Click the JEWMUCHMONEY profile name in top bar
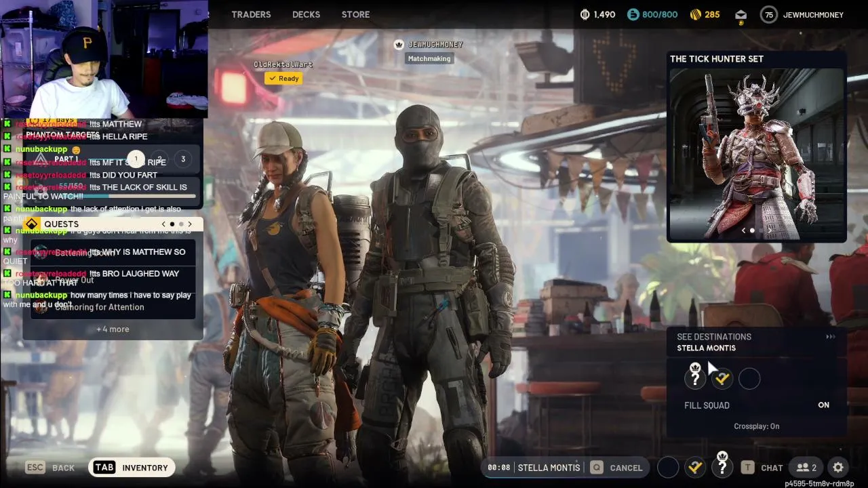 (813, 14)
